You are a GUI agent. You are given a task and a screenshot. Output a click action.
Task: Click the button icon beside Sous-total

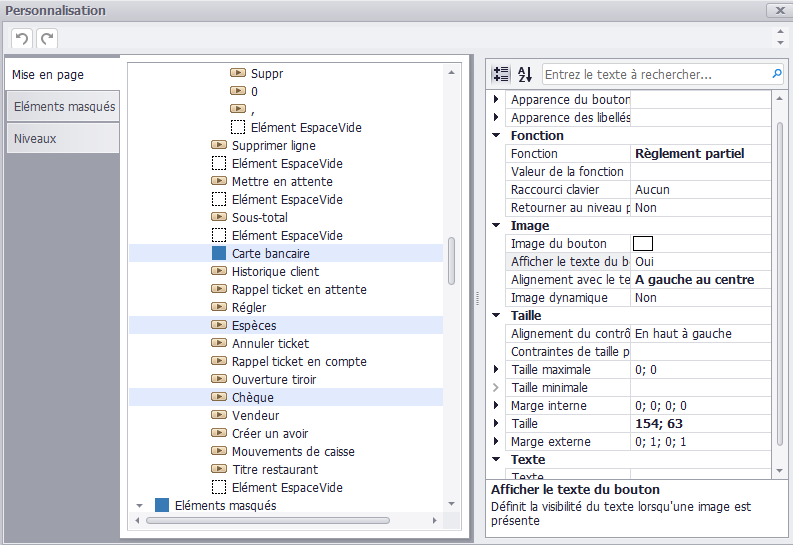tap(218, 217)
